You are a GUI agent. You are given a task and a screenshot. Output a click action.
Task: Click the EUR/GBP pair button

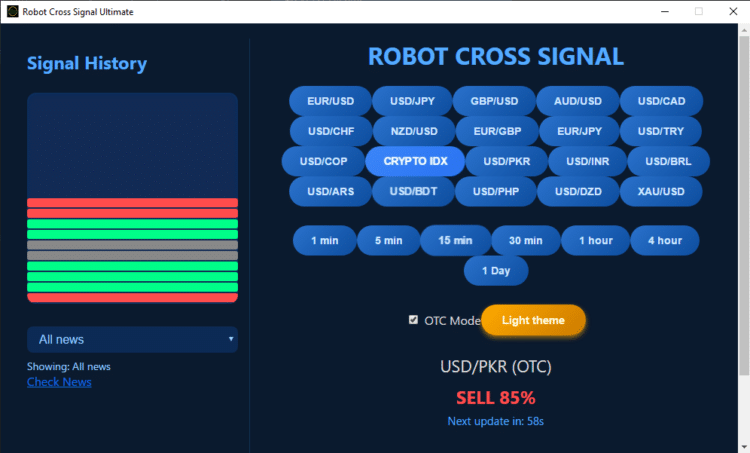coord(497,131)
